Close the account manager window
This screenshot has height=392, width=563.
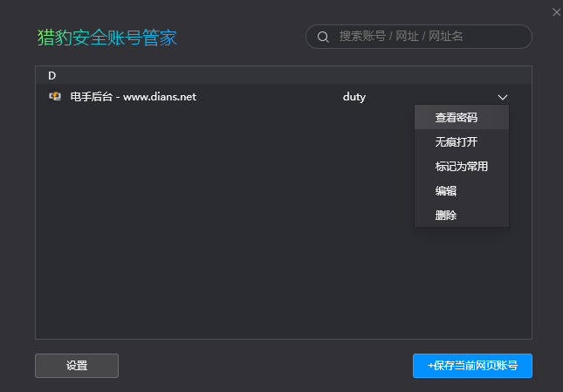point(556,12)
